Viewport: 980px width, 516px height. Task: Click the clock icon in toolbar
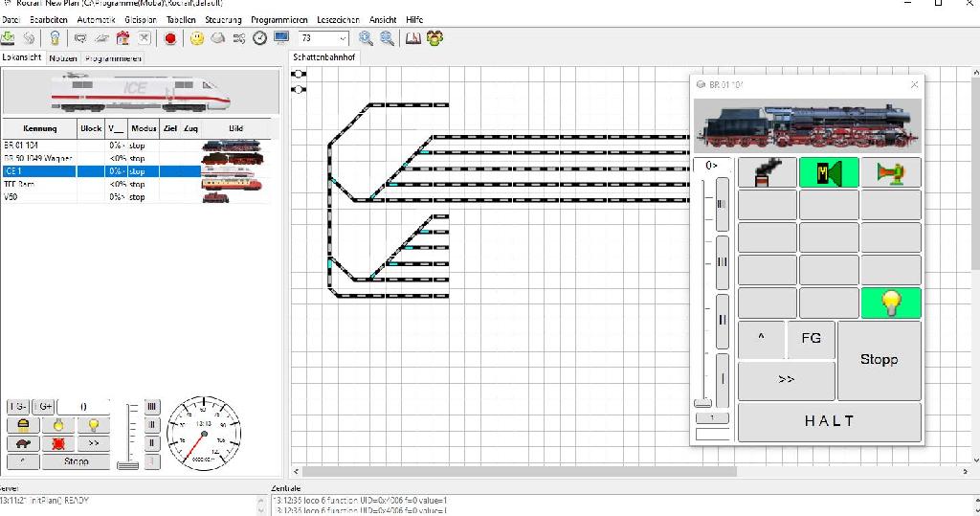tap(259, 38)
